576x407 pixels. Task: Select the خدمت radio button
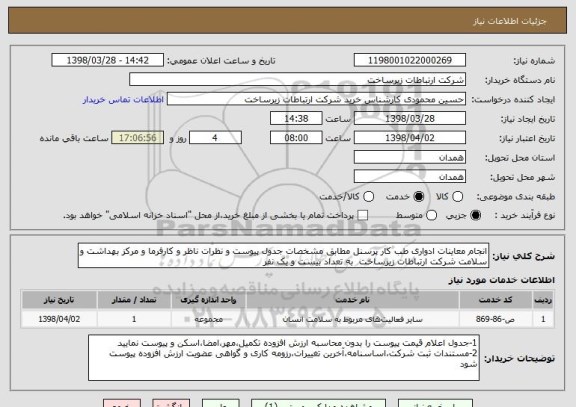pos(418,197)
